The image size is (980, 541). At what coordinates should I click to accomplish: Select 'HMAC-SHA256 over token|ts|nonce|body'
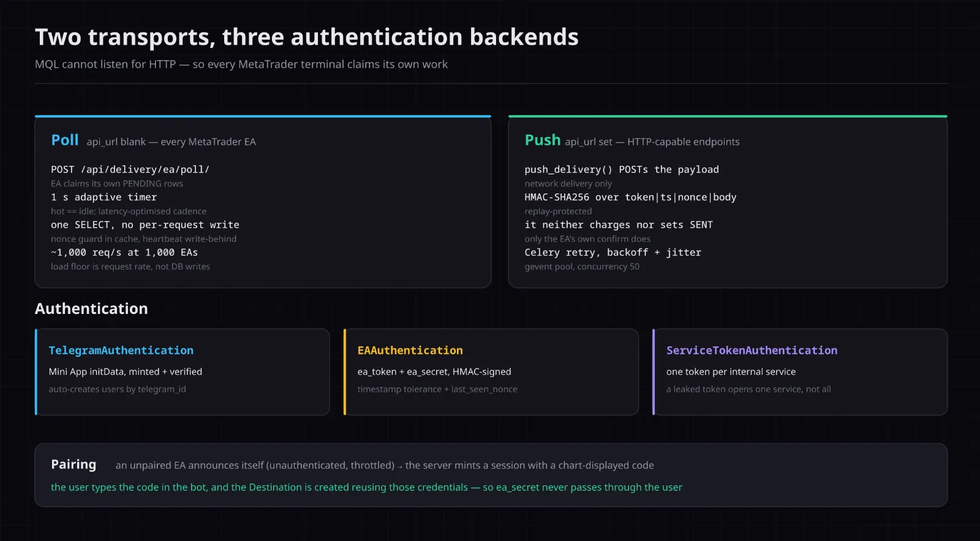[630, 197]
